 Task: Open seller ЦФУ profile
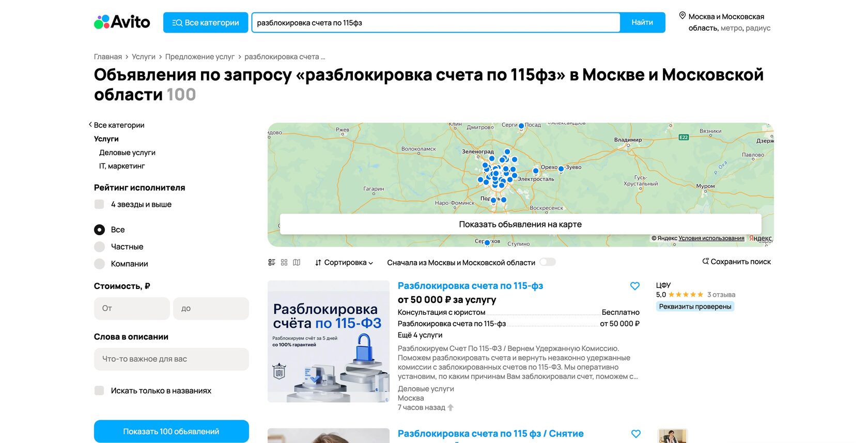click(663, 285)
